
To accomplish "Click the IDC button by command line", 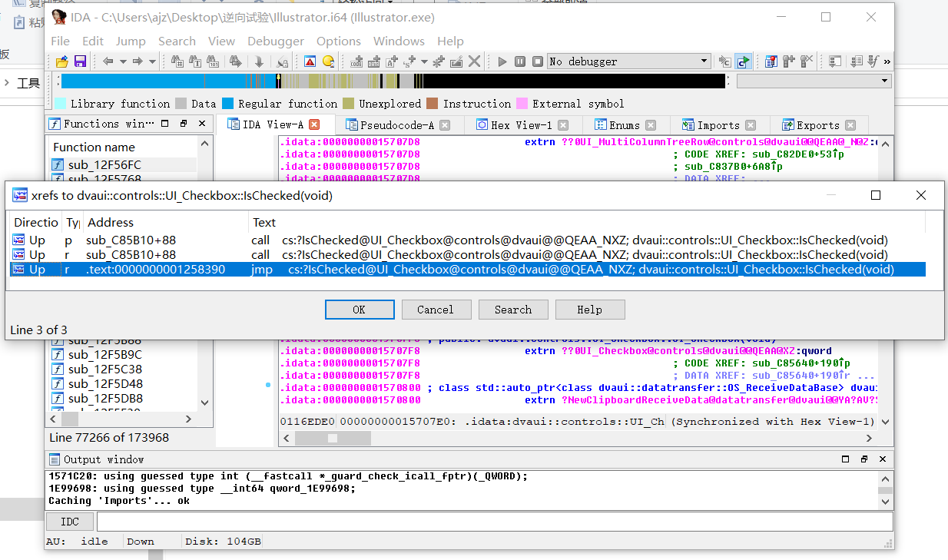I will (x=70, y=522).
